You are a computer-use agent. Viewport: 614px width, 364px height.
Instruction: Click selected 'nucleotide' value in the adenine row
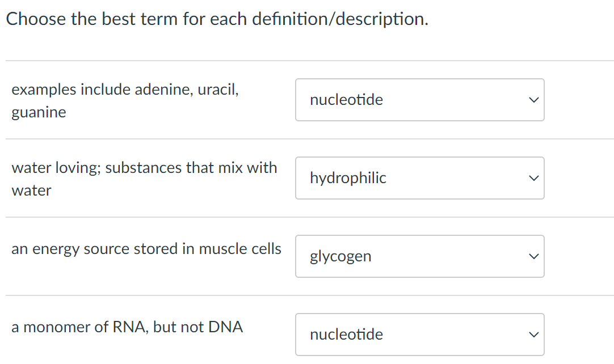[346, 100]
